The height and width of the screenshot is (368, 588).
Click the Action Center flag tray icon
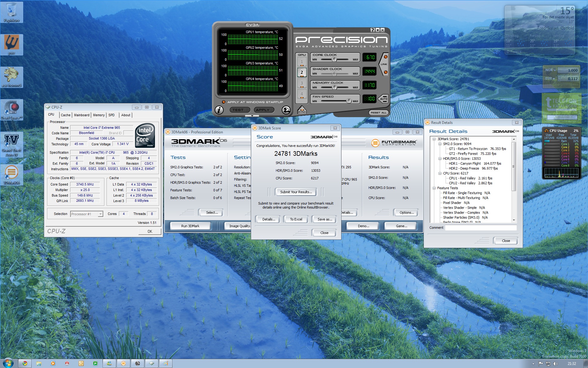pyautogui.click(x=541, y=364)
